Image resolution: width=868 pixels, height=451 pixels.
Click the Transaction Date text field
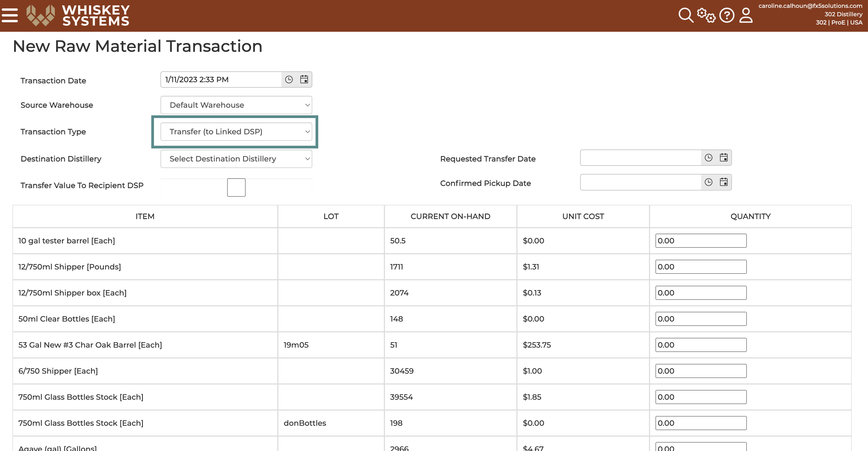pos(221,79)
